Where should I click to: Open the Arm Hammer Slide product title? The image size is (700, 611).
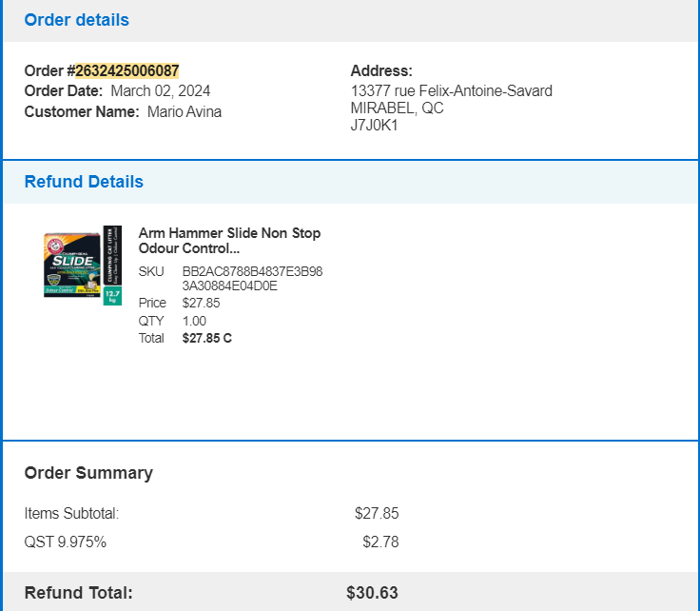tap(229, 240)
